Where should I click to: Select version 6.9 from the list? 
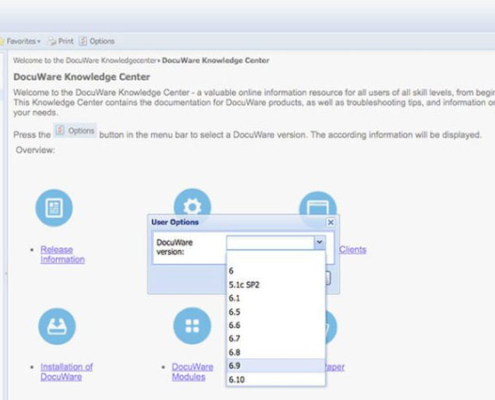(x=275, y=366)
